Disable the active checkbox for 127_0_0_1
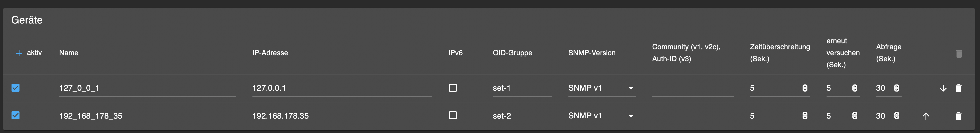Viewport: 980px width, 133px height. 16,88
